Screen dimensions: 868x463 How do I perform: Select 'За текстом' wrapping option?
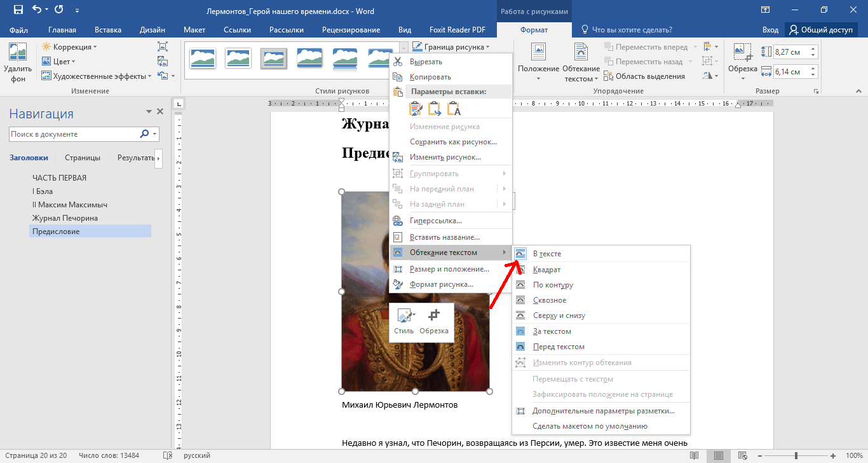click(552, 331)
